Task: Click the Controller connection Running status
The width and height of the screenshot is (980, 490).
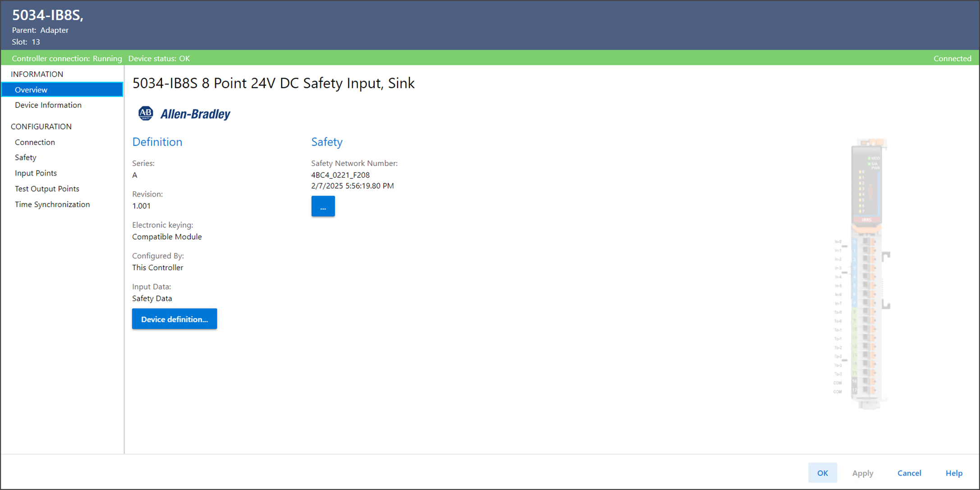Action: click(x=67, y=59)
